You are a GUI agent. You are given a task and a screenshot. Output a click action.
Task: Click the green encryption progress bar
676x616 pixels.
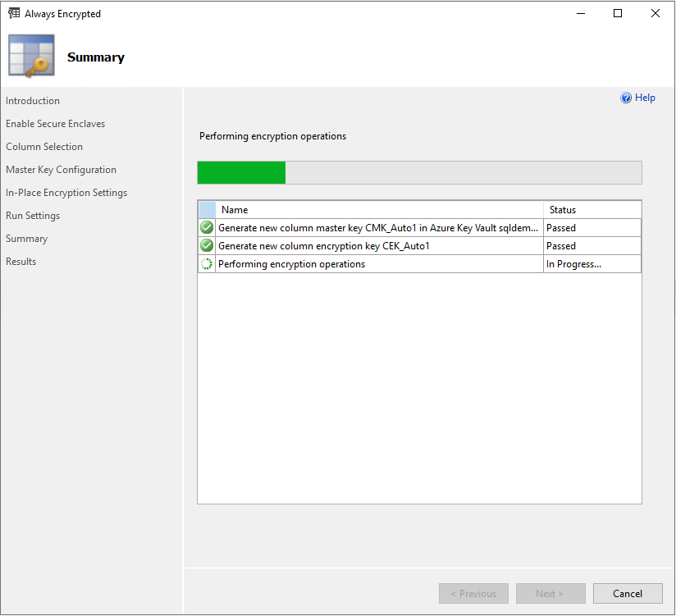pyautogui.click(x=419, y=172)
